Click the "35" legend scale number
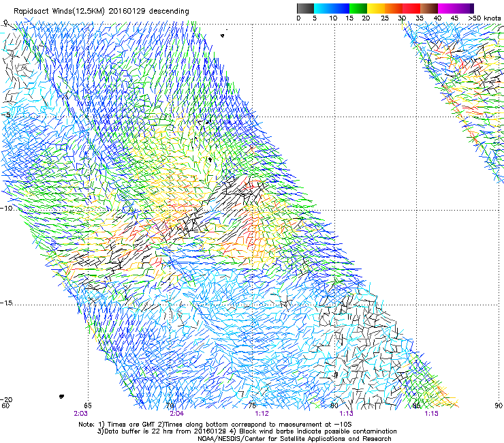 tap(420, 18)
